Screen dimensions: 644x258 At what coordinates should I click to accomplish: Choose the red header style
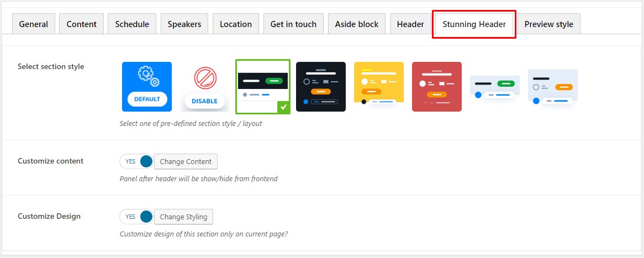coord(437,87)
